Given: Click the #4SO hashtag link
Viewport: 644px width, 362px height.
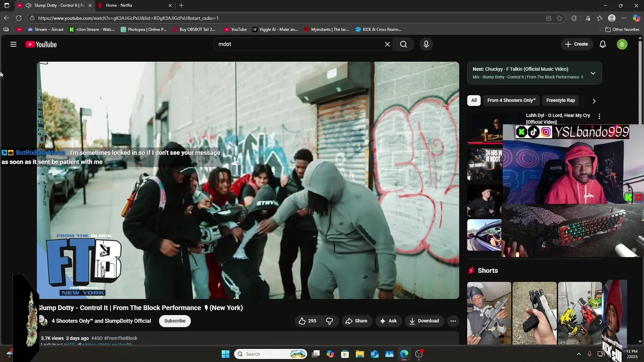Looking at the screenshot, I should tap(97, 338).
